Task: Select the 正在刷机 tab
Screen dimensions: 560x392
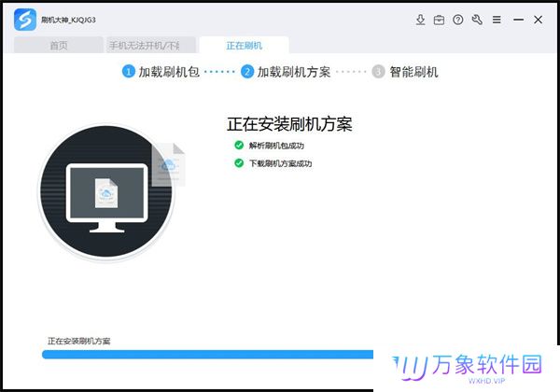Action: pos(244,45)
